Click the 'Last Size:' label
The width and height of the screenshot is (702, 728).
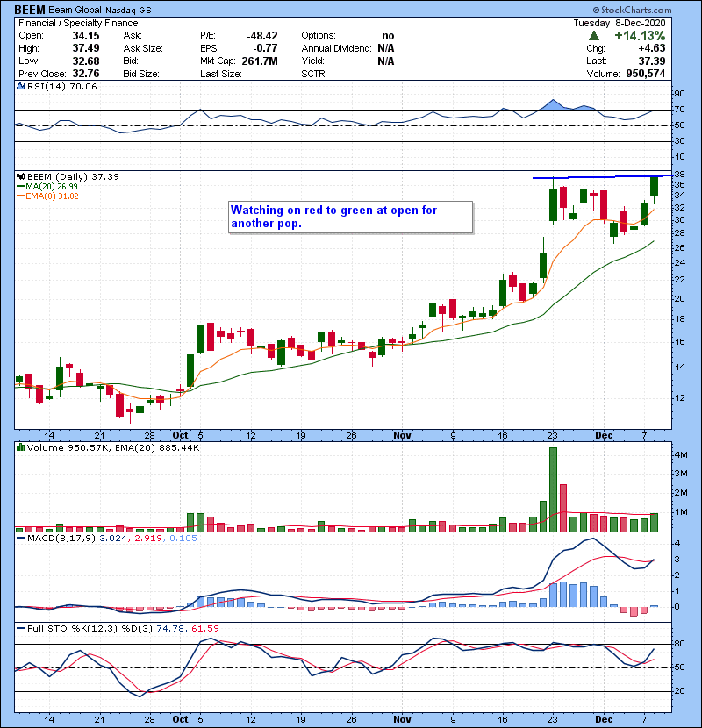(x=220, y=74)
